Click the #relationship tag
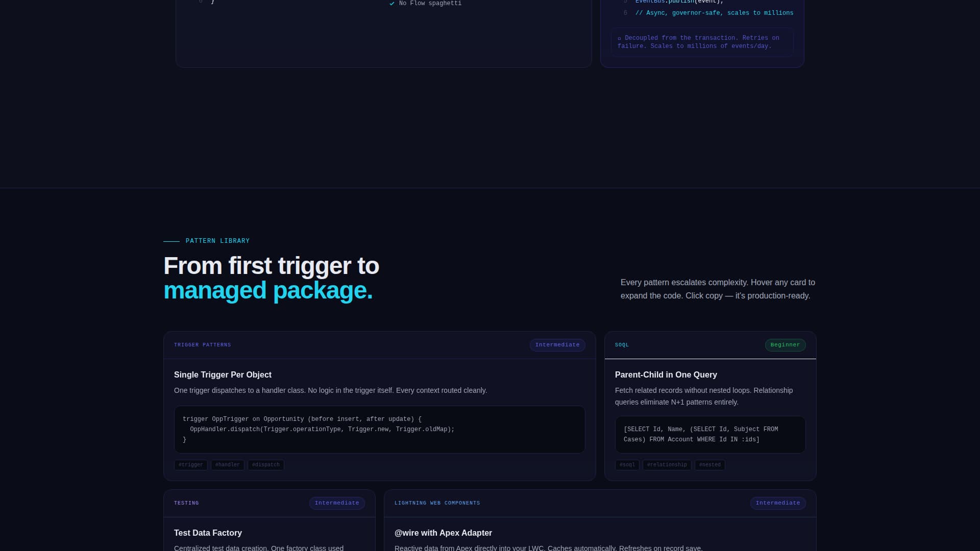 [x=667, y=465]
